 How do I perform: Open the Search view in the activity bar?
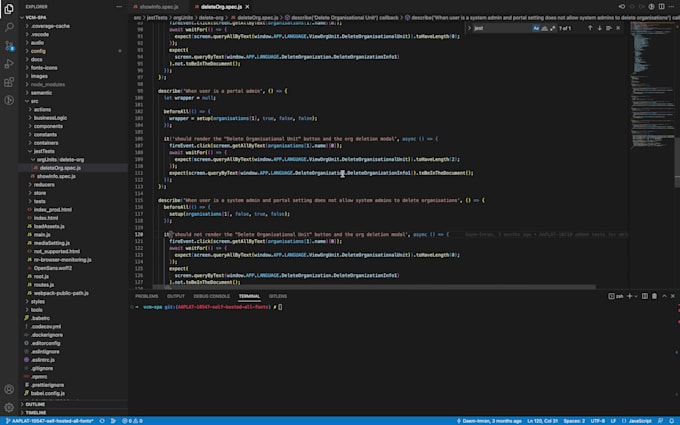coord(9,27)
